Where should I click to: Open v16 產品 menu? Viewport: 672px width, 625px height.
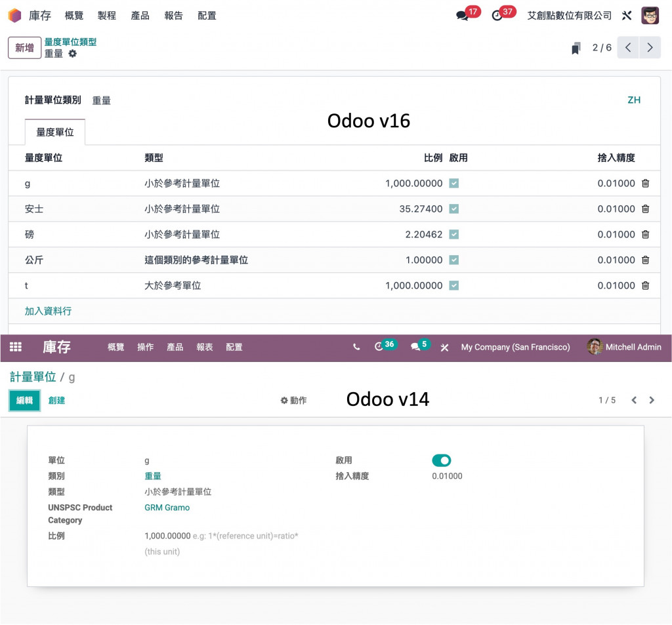pos(140,16)
